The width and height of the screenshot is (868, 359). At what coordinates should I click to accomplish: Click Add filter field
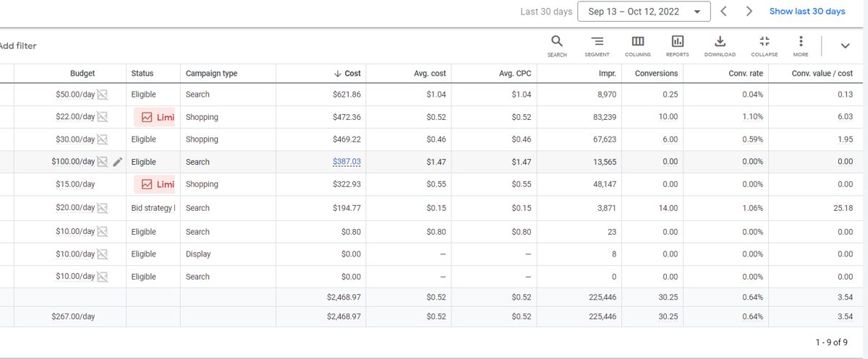[x=18, y=46]
